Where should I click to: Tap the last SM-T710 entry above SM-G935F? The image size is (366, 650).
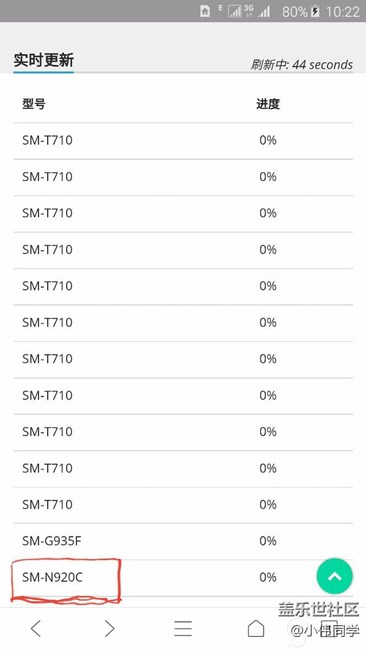[47, 504]
